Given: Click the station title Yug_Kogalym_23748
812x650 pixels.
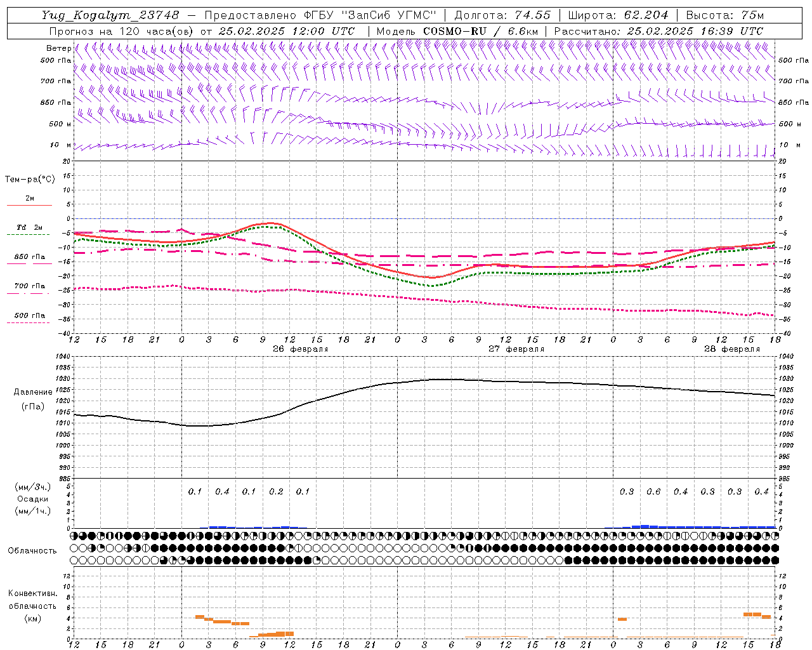Looking at the screenshot, I should pos(110,15).
